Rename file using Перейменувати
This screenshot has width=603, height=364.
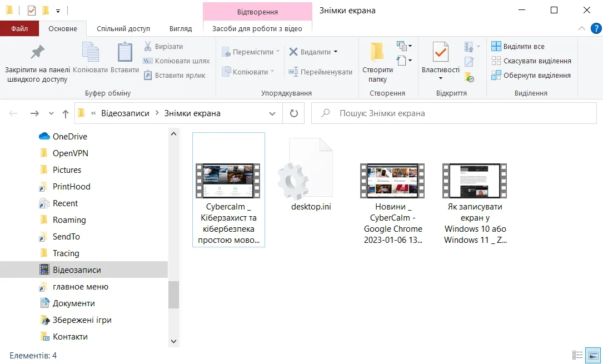click(x=320, y=72)
